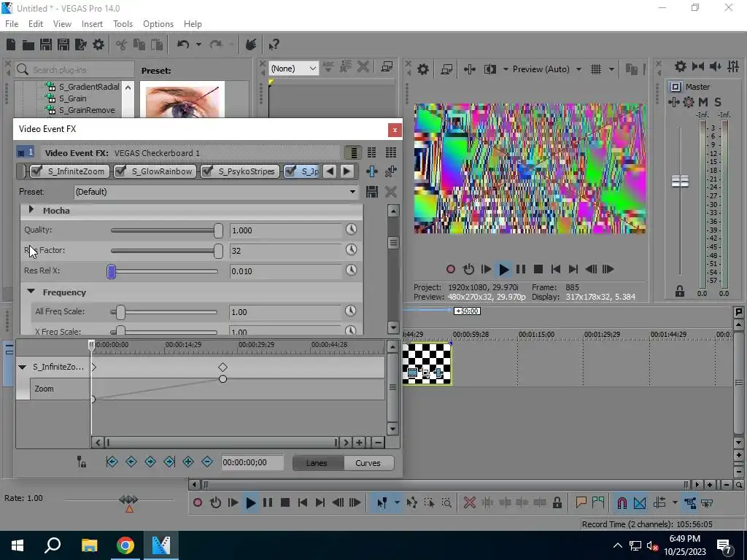Click the Remove Selected Plug-In icon

[x=391, y=171]
